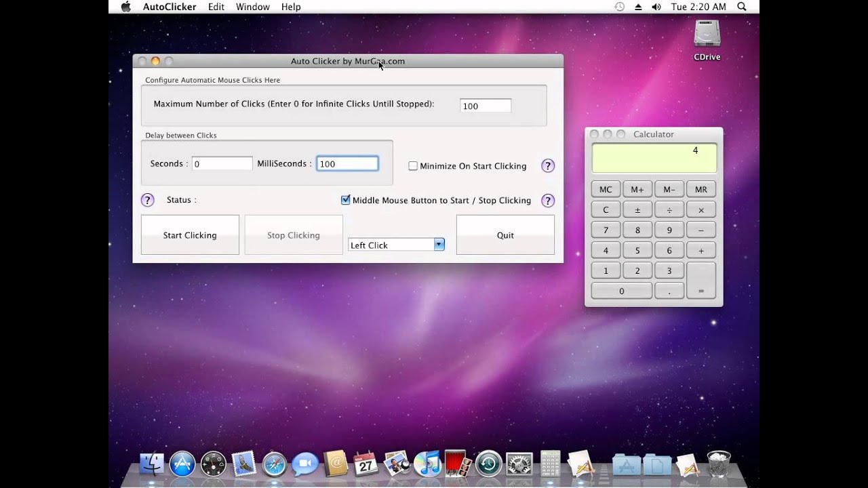This screenshot has height=488, width=868.
Task: Open System Preferences gear icon in Dock
Action: 519,464
